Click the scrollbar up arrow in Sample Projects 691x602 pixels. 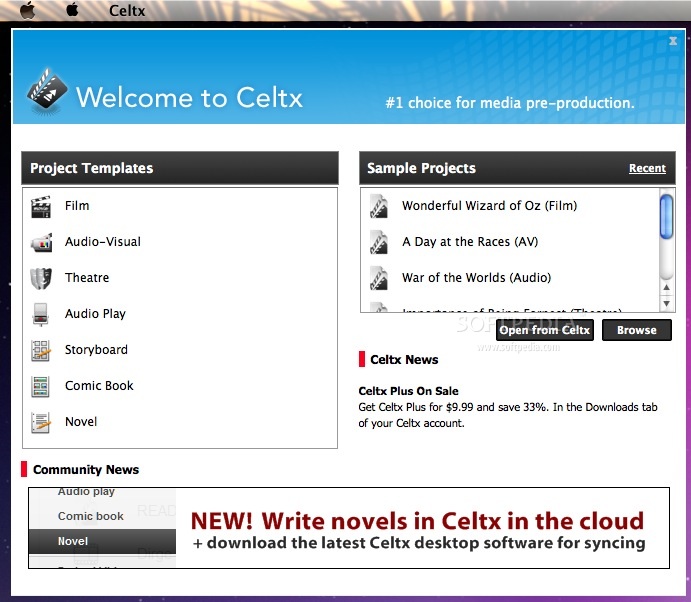[x=666, y=287]
